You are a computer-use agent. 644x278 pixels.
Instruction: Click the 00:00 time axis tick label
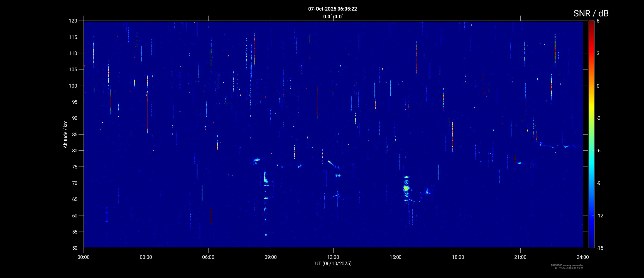tap(84, 257)
